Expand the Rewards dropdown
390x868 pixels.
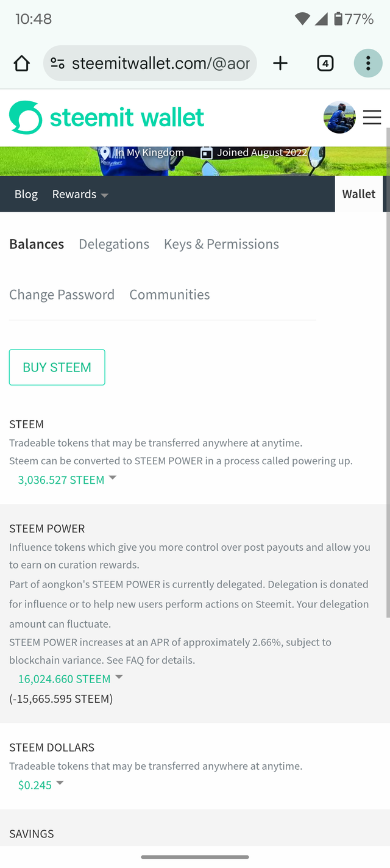[x=80, y=195]
